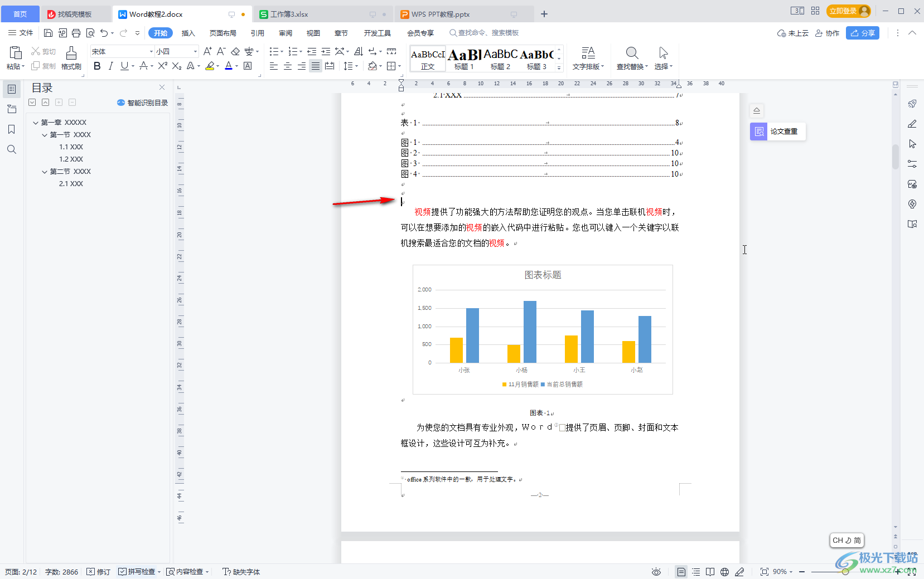The height and width of the screenshot is (579, 924).
Task: Collapse the 第一节 XXXX outline node
Action: [x=44, y=135]
